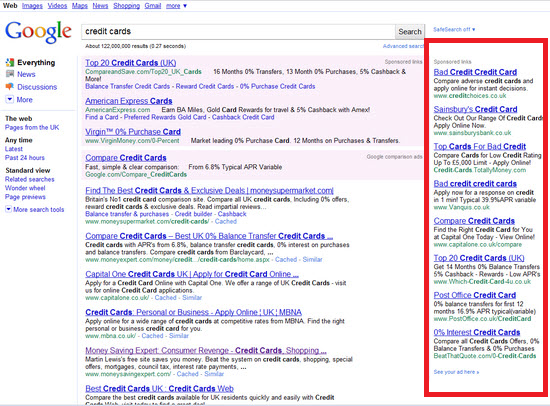
Task: Click Similar link for moneyexpert result
Action: pyautogui.click(x=312, y=260)
